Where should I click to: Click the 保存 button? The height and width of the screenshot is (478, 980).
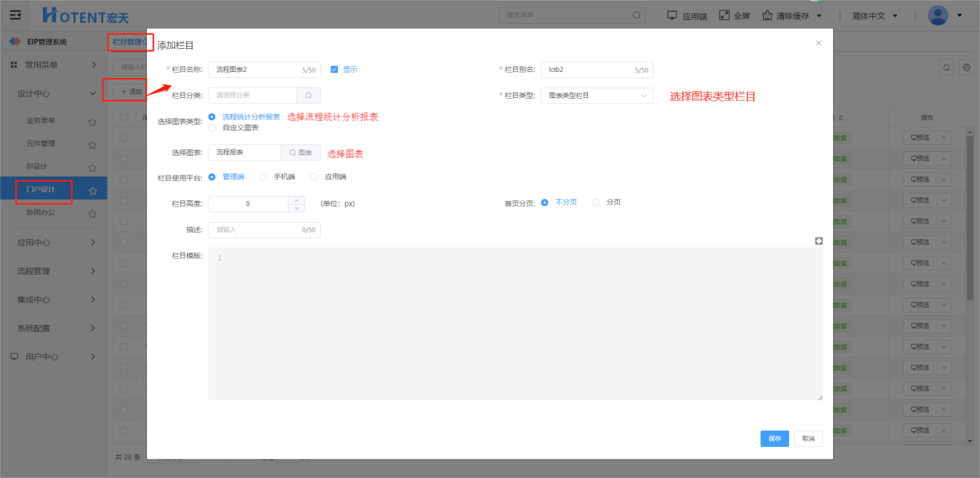(x=774, y=439)
